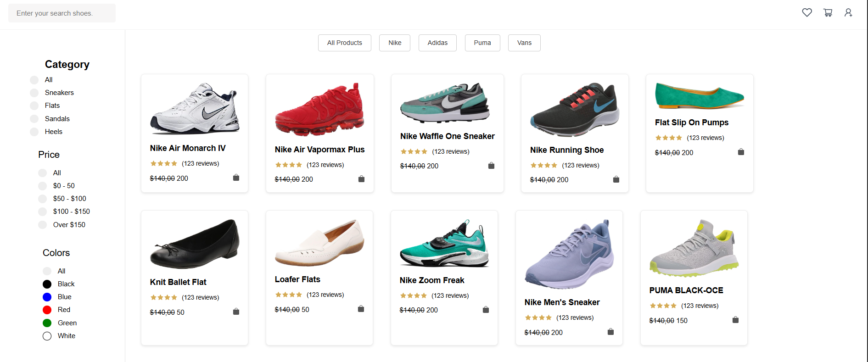This screenshot has height=362, width=868.
Task: Open the shopping cart icon
Action: [x=828, y=13]
